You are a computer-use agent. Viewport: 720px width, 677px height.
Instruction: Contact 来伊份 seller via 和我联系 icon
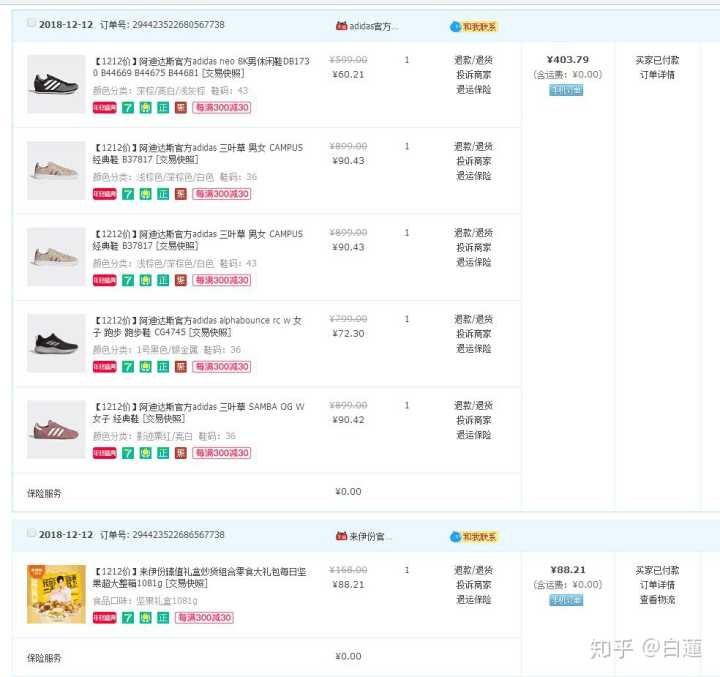[x=473, y=537]
